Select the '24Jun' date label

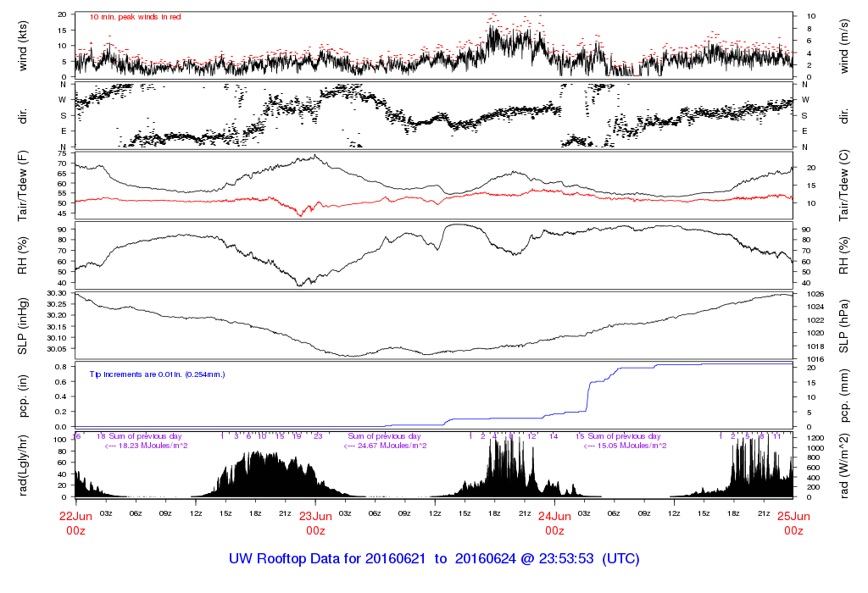click(x=554, y=516)
